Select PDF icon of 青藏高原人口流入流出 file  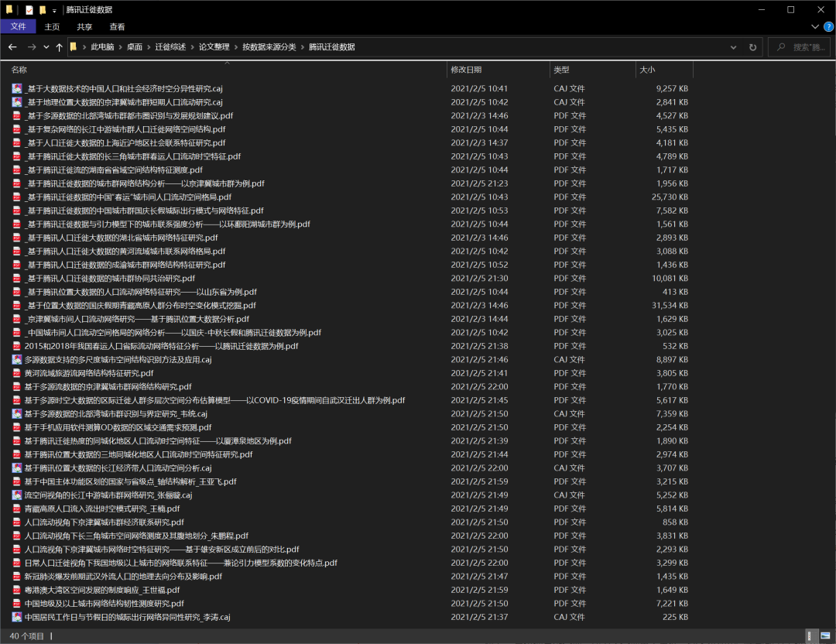tap(17, 509)
